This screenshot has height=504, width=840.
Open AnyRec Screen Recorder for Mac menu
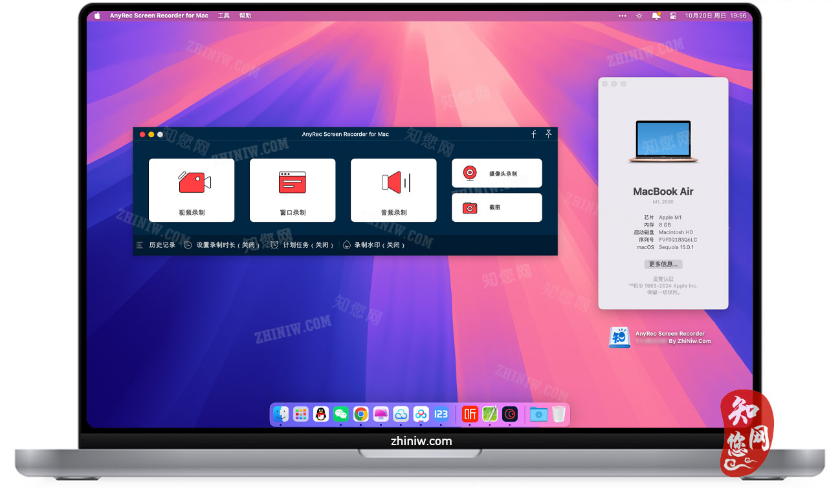pyautogui.click(x=159, y=16)
